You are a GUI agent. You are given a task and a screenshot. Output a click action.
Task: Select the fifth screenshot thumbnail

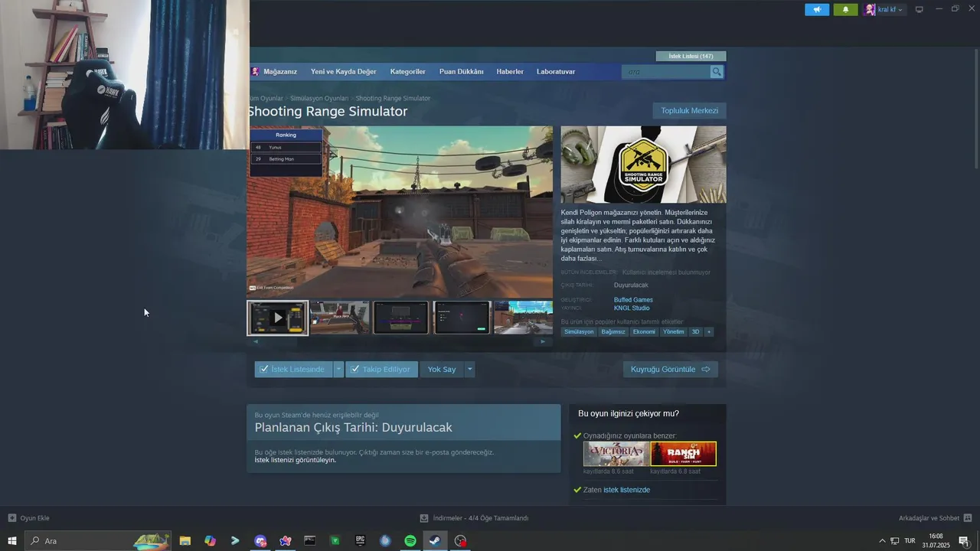coord(524,318)
